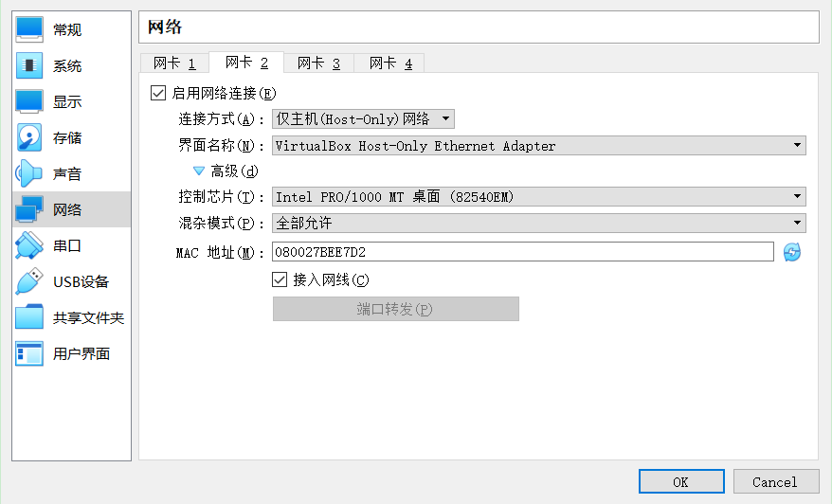
Task: Switch to 网卡 1 tab
Action: coord(174,63)
